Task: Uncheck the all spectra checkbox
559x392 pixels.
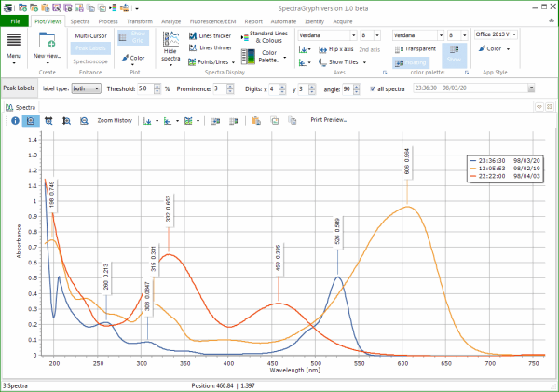Action: pos(373,88)
